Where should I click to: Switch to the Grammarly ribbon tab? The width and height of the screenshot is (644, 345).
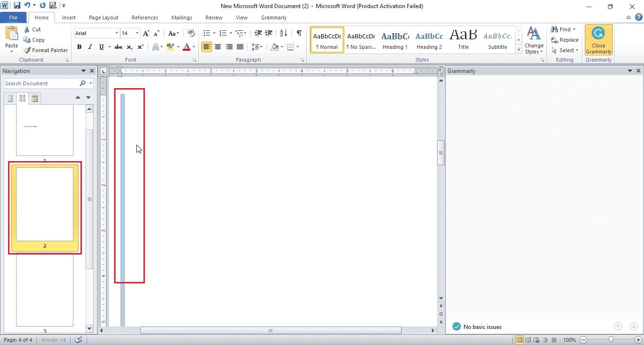274,18
